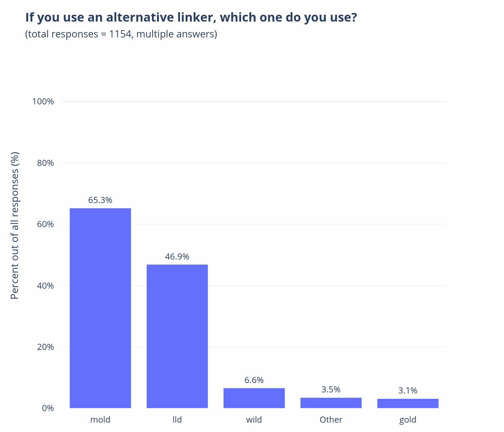Select the gold x-axis category label
The width and height of the screenshot is (504, 432).
coord(408,420)
